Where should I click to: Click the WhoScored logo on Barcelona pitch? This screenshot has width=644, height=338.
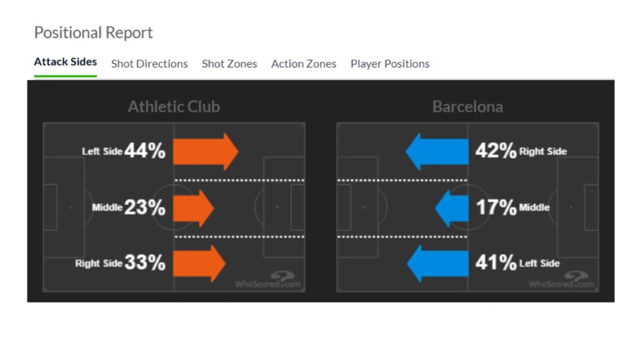pyautogui.click(x=562, y=279)
